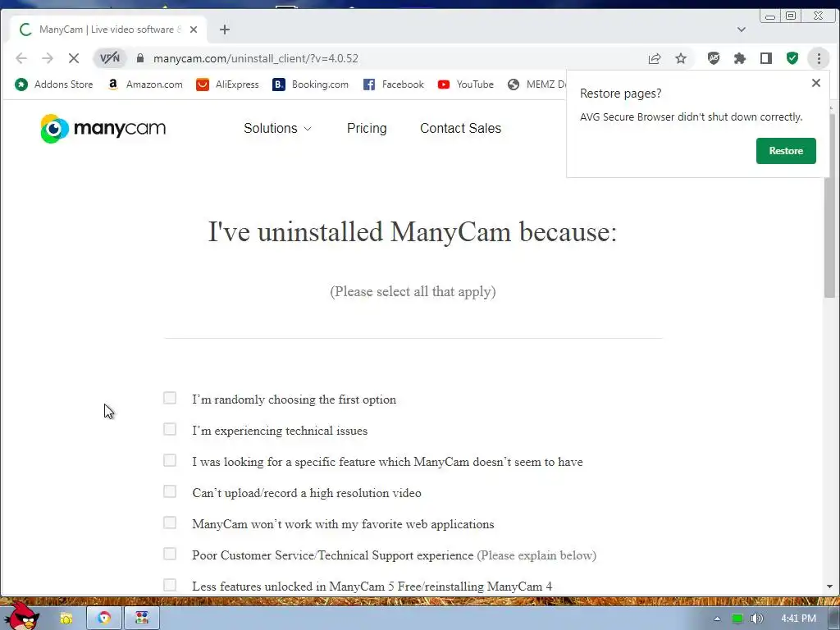
Task: Open the colorful taskbar app icon
Action: (x=142, y=619)
